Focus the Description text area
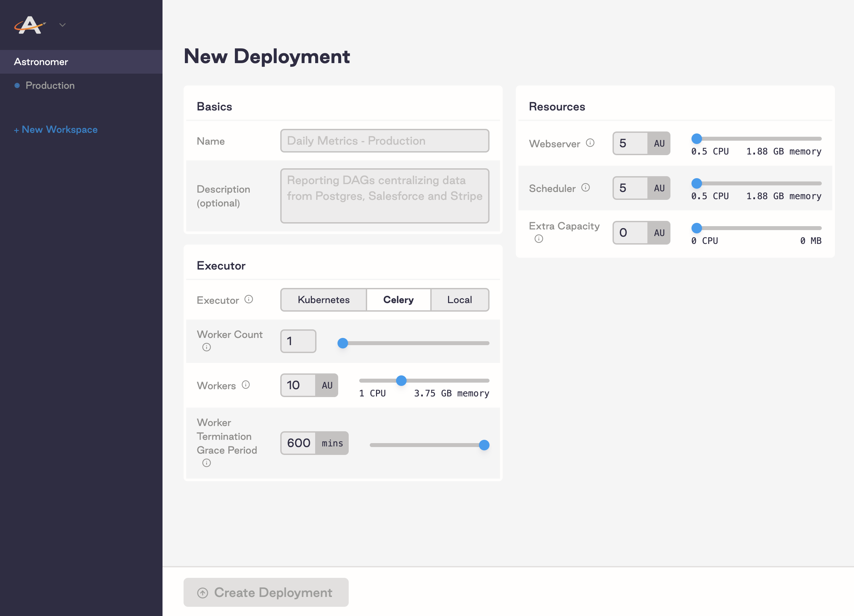The width and height of the screenshot is (854, 616). click(384, 196)
